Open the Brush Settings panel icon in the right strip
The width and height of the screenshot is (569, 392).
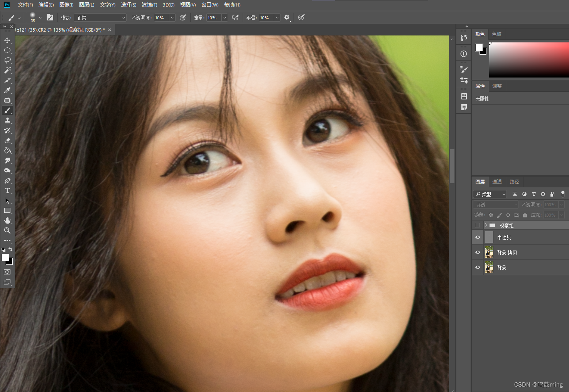[x=464, y=70]
